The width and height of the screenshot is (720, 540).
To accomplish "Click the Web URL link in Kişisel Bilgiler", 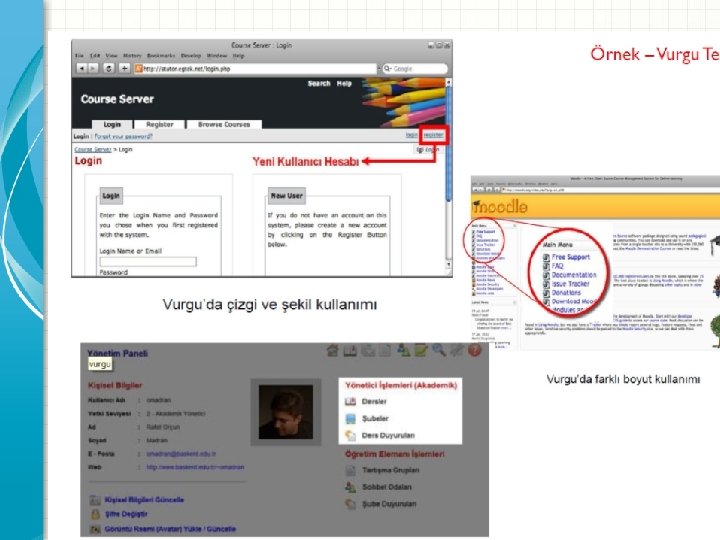I will (195, 467).
